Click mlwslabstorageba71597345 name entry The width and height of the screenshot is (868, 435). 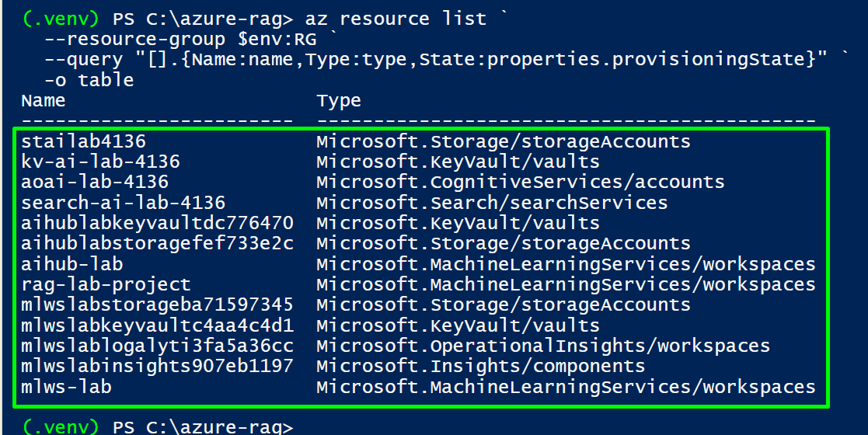158,305
